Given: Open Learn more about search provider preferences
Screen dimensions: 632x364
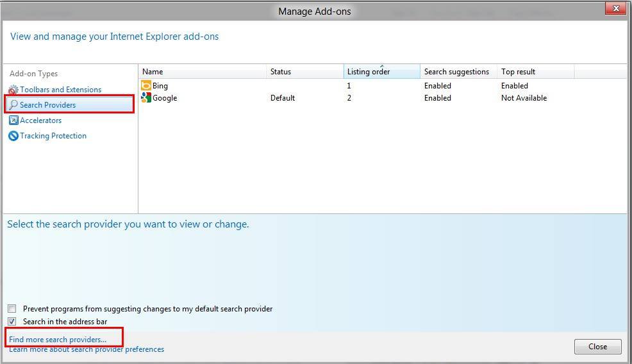Looking at the screenshot, I should pos(87,349).
